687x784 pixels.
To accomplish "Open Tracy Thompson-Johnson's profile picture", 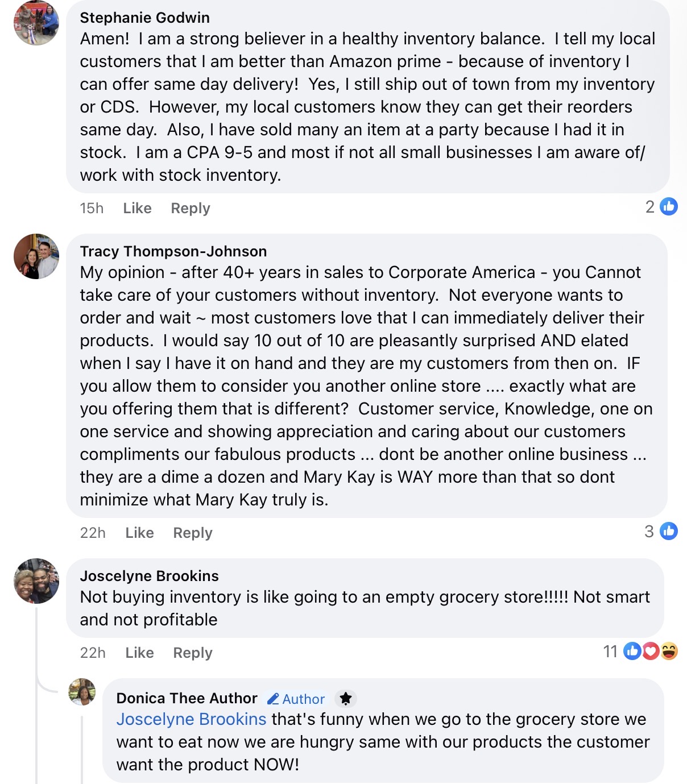I will click(36, 256).
